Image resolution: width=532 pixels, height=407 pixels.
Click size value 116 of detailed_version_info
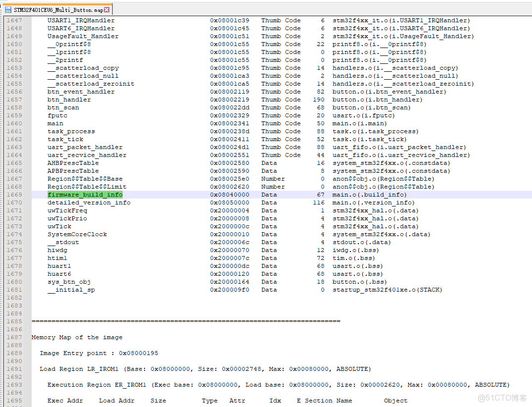click(319, 203)
